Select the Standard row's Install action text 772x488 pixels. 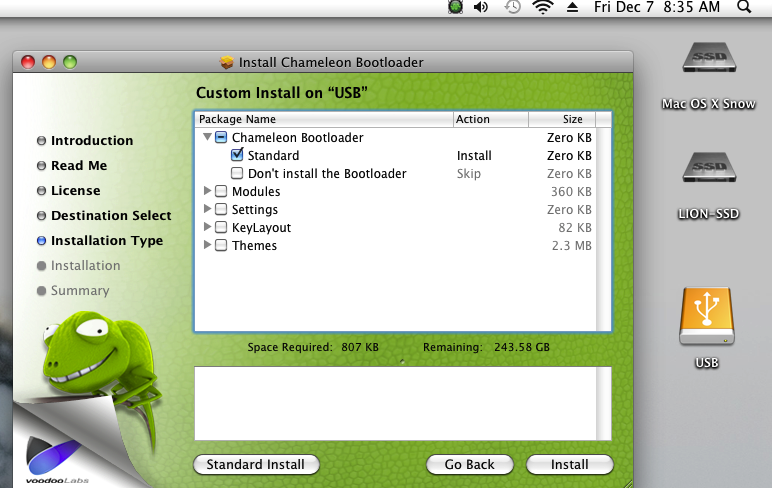474,156
